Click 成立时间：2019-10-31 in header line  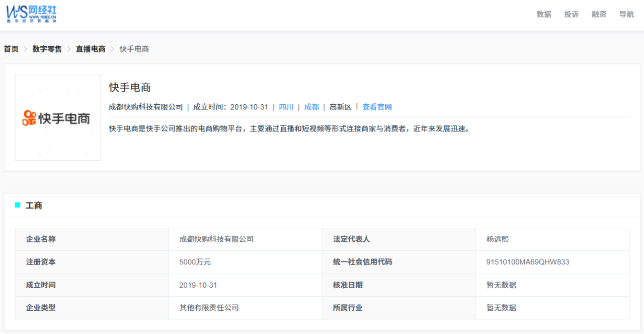click(231, 107)
